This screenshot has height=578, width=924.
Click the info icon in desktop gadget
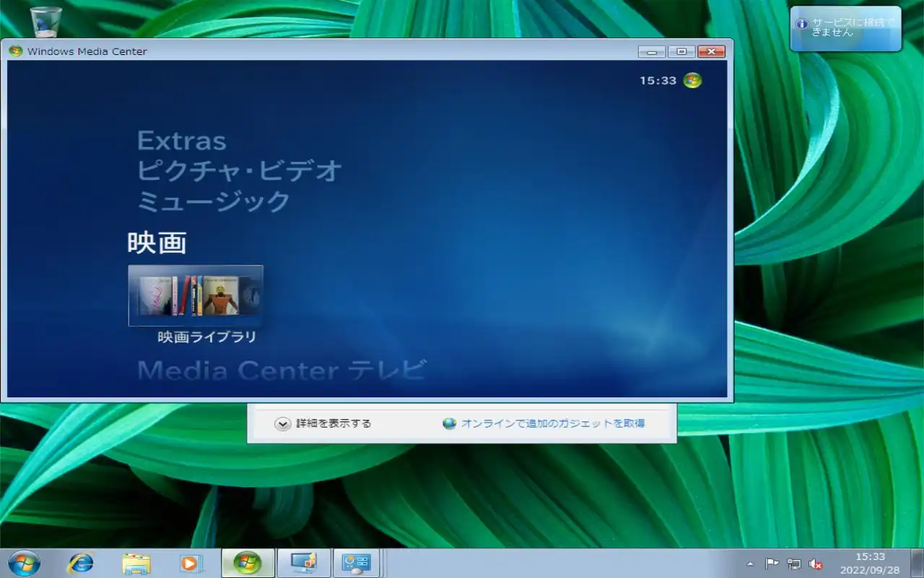click(801, 24)
